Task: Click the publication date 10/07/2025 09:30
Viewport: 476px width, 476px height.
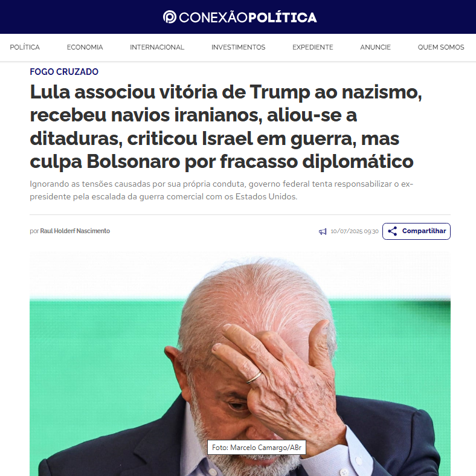Action: (x=354, y=231)
